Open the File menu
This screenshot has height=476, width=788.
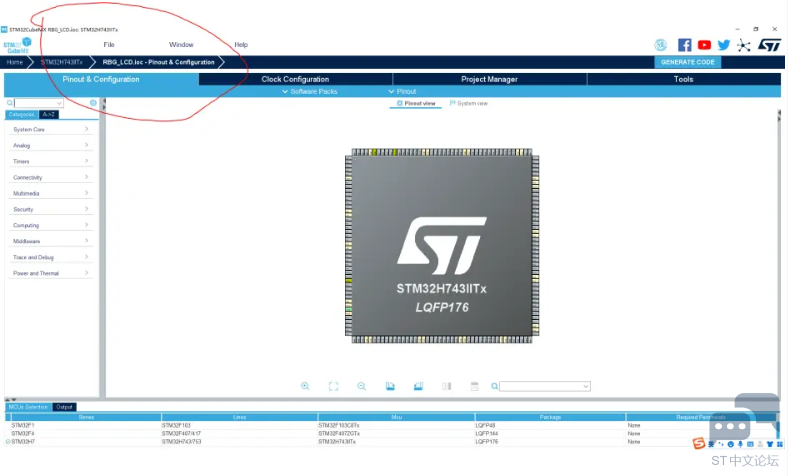[x=109, y=45]
